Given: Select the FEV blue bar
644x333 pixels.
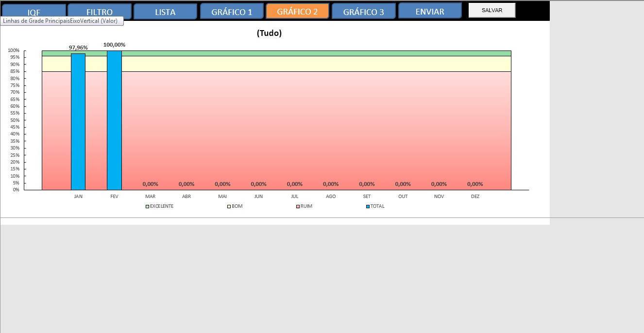Looking at the screenshot, I should pyautogui.click(x=114, y=121).
